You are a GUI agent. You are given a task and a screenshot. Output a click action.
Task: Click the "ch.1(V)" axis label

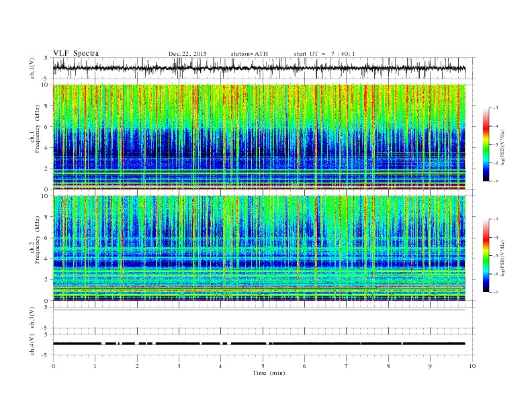tap(32, 68)
